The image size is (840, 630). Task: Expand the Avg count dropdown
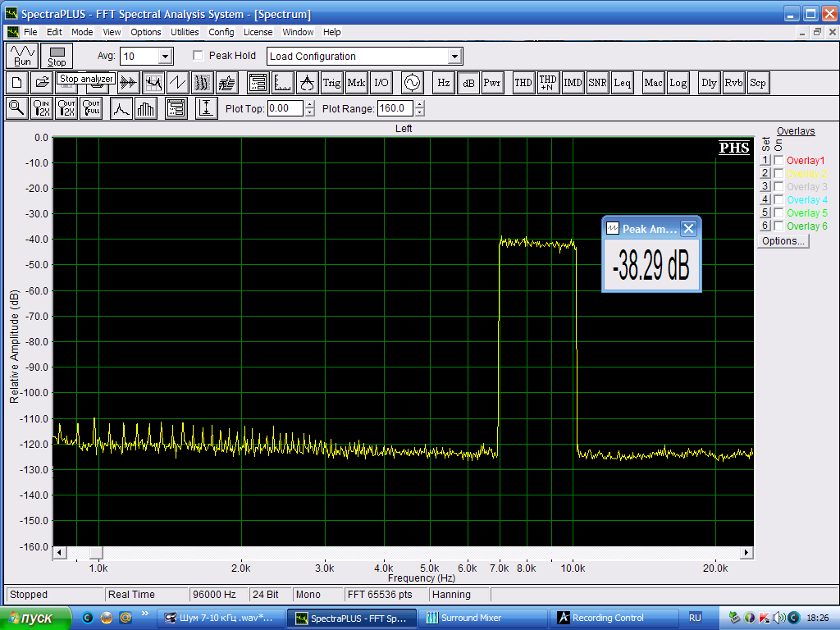165,57
